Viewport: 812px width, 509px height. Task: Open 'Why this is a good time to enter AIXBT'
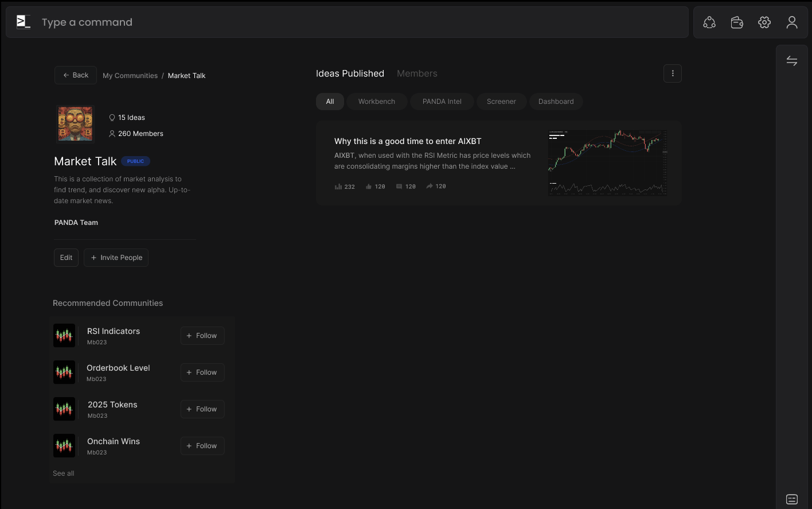(408, 141)
